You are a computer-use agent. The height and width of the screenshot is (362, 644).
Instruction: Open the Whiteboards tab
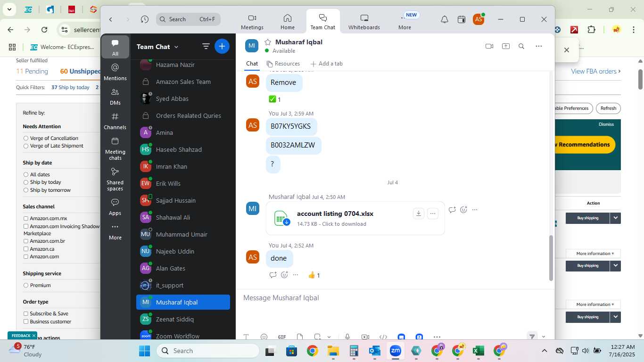(364, 22)
